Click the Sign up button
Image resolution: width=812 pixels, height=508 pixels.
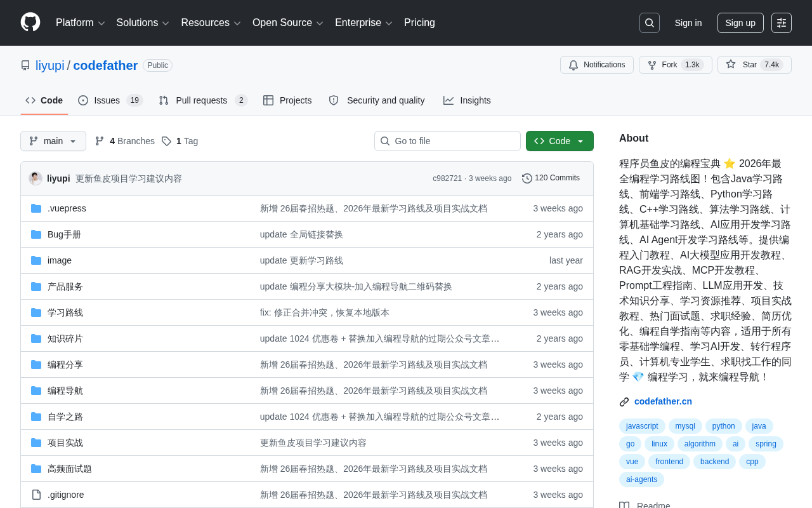tap(740, 23)
